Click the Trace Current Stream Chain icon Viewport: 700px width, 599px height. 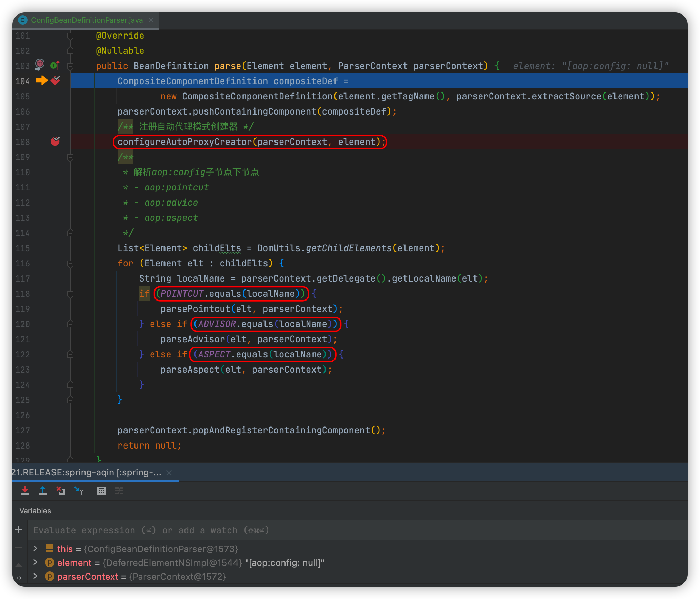[x=119, y=491]
